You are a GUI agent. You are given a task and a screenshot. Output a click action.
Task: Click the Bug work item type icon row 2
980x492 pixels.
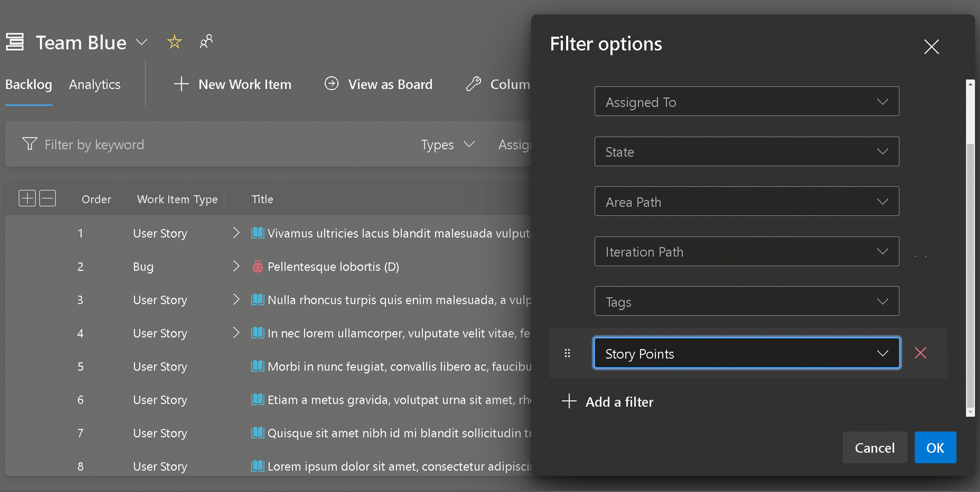pyautogui.click(x=255, y=266)
